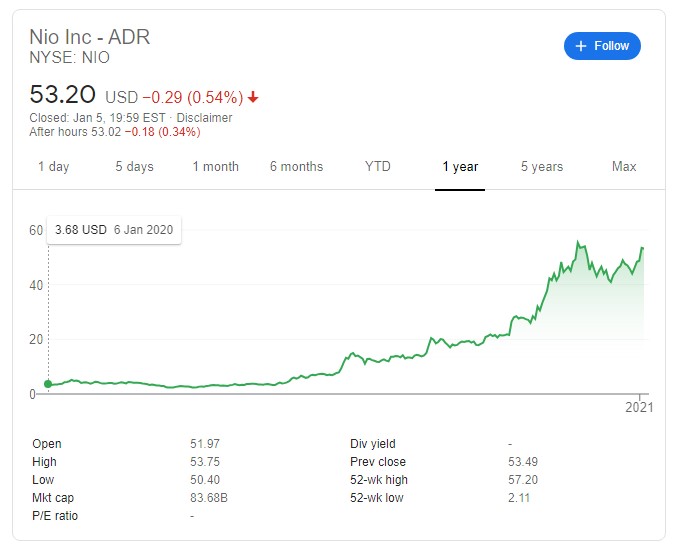Click the blue Follow button
This screenshot has height=545, width=679.
point(602,46)
